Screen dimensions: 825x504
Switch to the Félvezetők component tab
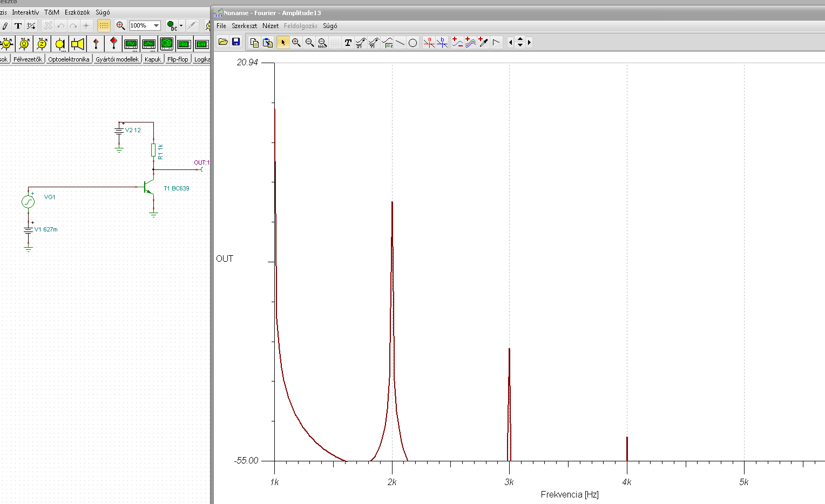pos(28,59)
